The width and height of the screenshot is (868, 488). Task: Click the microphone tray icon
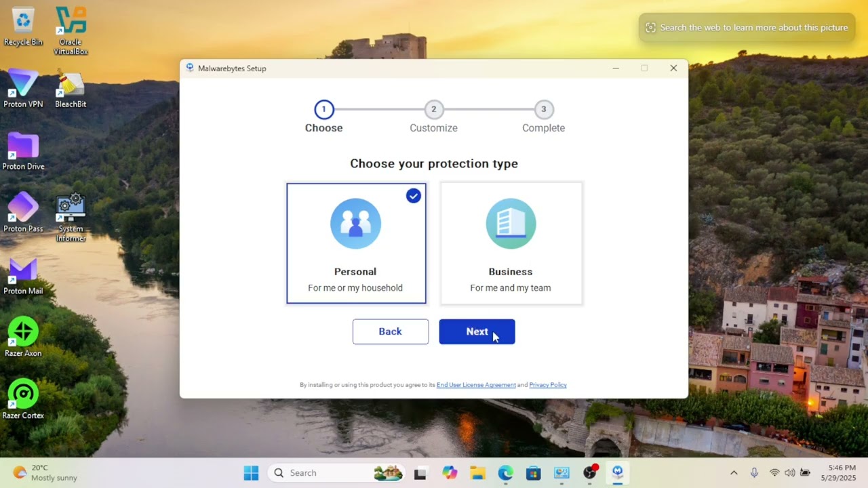click(754, 473)
